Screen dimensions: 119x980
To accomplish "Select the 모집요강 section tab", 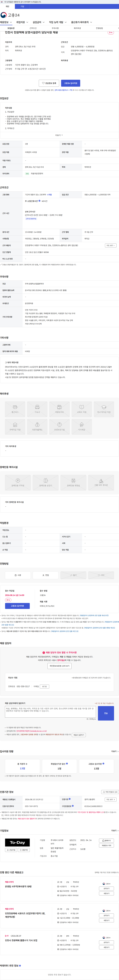I will point(11,28).
